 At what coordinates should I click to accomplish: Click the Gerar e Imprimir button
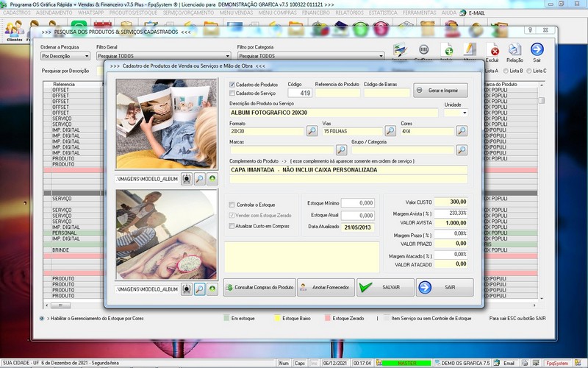(x=440, y=91)
